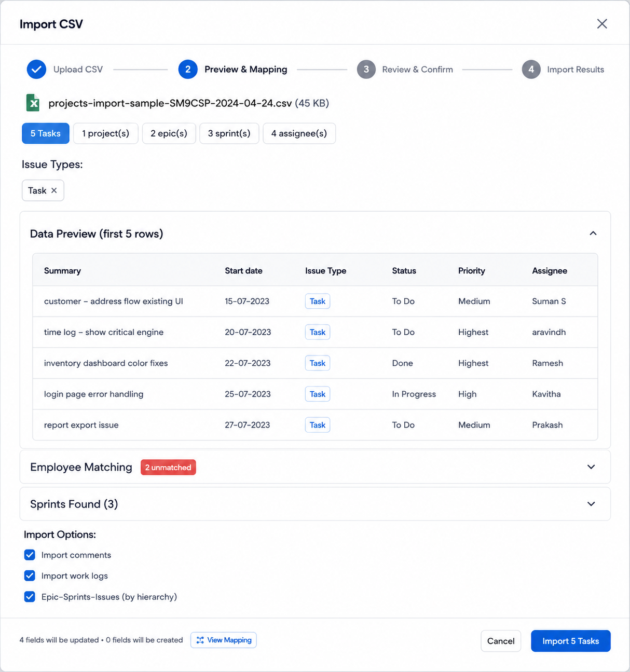Click 'customer – address flow existing UI' cell
Viewport: 630px width, 672px height.
click(114, 301)
